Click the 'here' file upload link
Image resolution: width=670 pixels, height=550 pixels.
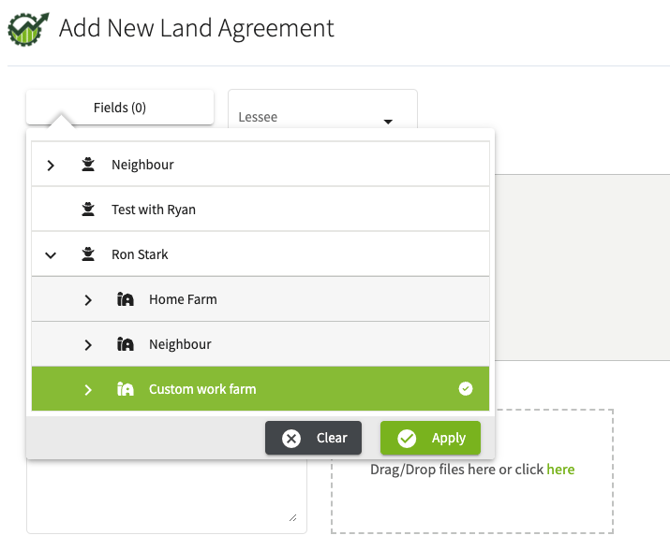coord(560,469)
